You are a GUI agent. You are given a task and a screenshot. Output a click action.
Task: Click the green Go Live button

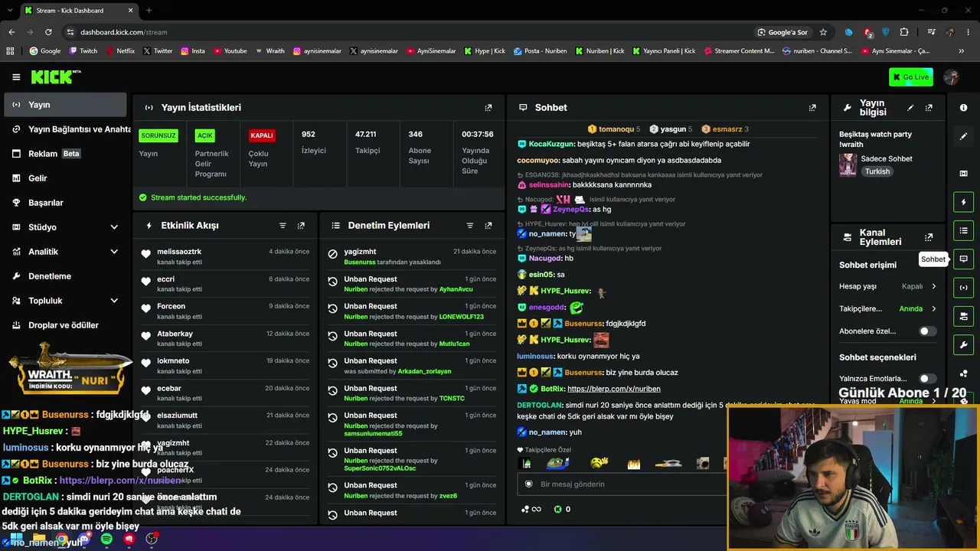(911, 77)
